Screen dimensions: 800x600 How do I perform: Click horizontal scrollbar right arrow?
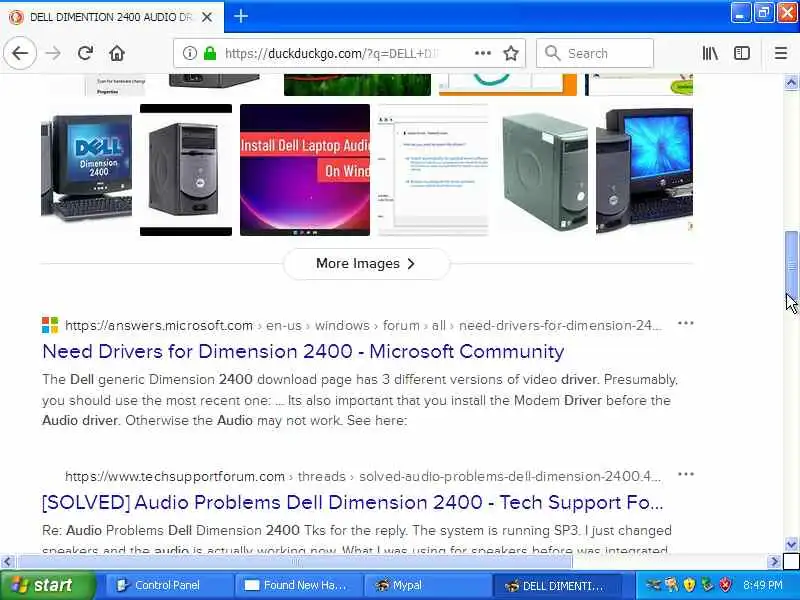pos(774,562)
